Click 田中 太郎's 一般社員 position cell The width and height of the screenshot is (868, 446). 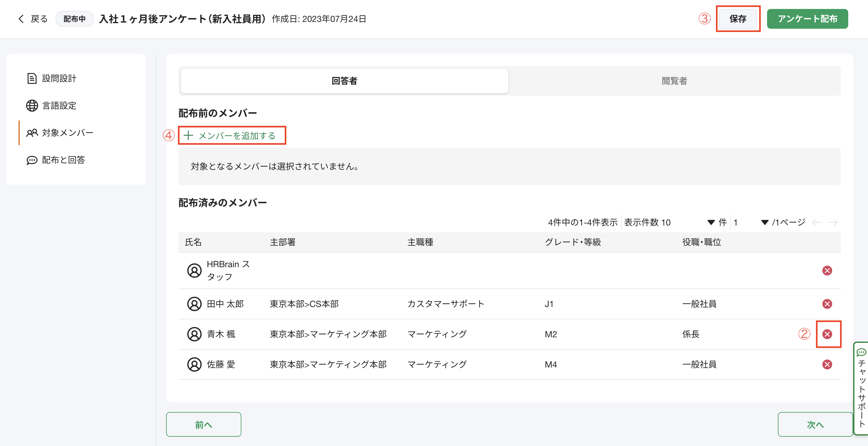point(699,304)
